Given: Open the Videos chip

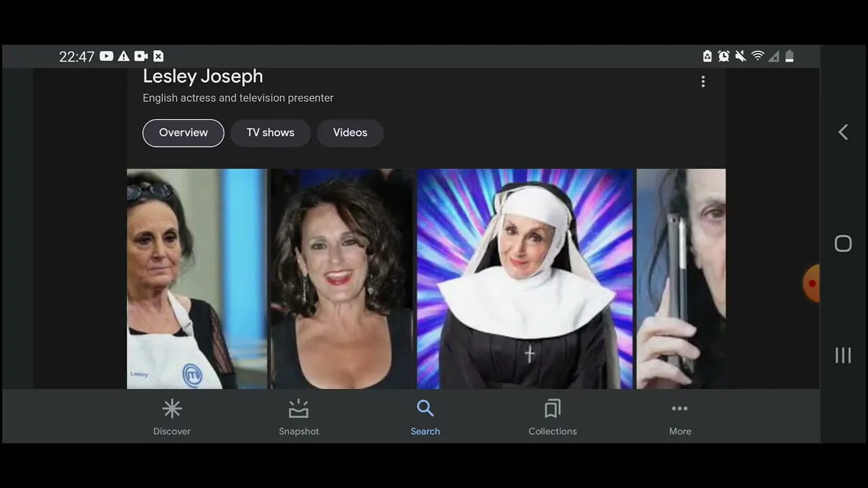Looking at the screenshot, I should [x=350, y=133].
